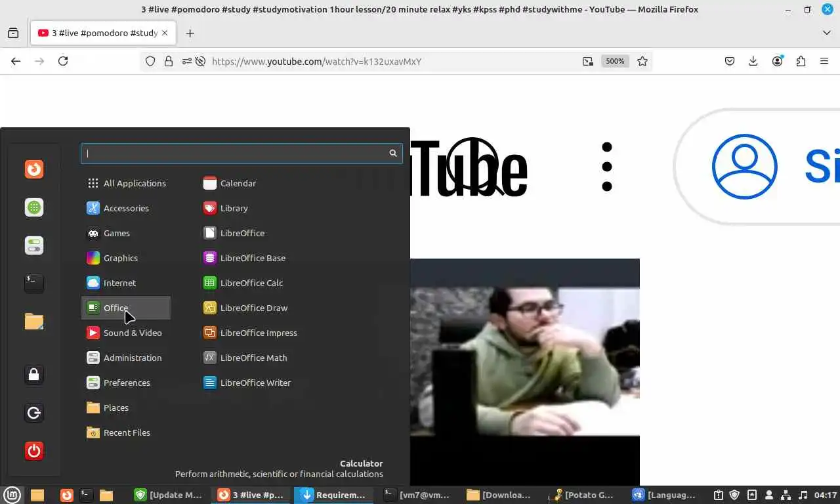Open YouTube three-dot settings menu
Screen dimensions: 840x504
coord(606,167)
